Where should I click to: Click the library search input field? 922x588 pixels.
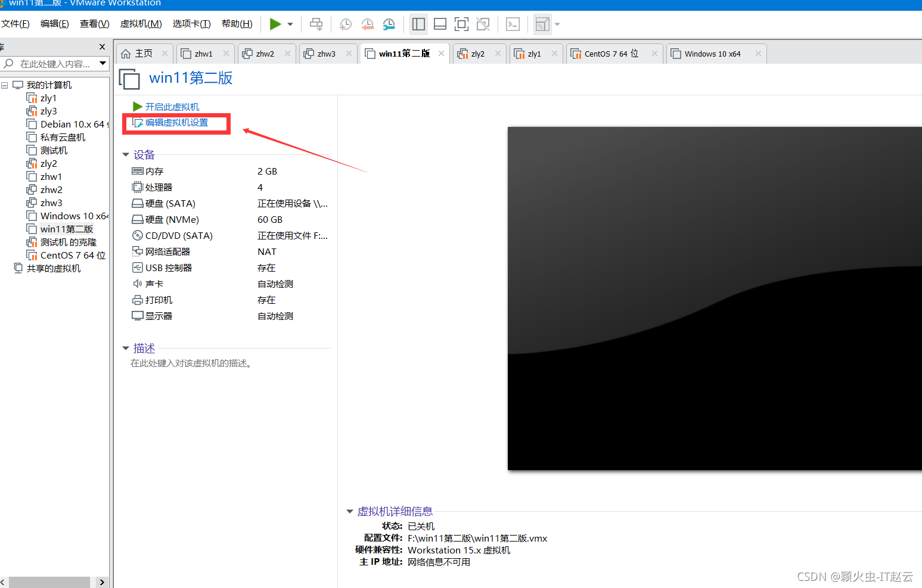coord(55,64)
